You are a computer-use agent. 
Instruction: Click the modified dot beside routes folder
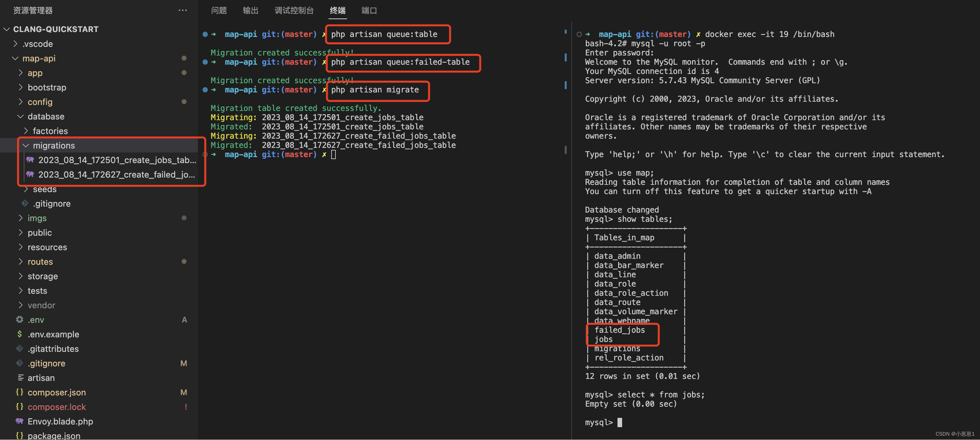(184, 262)
